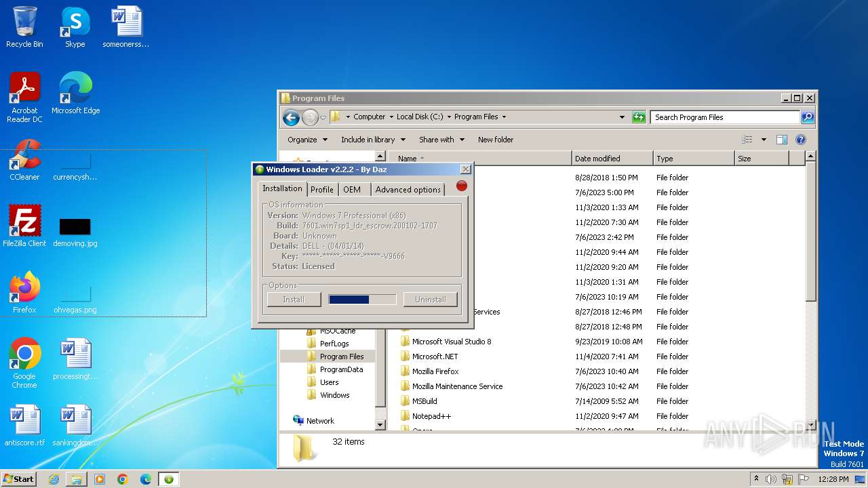Open the Organize dropdown menu
The image size is (868, 488).
[x=307, y=140]
